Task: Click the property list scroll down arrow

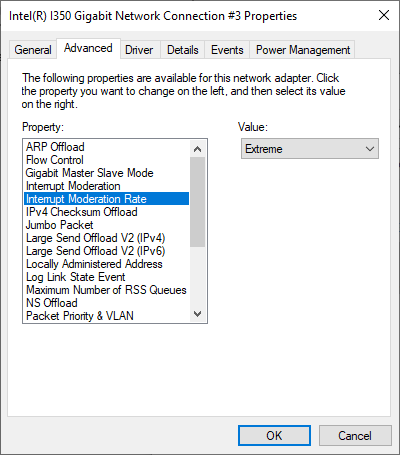Action: [197, 314]
